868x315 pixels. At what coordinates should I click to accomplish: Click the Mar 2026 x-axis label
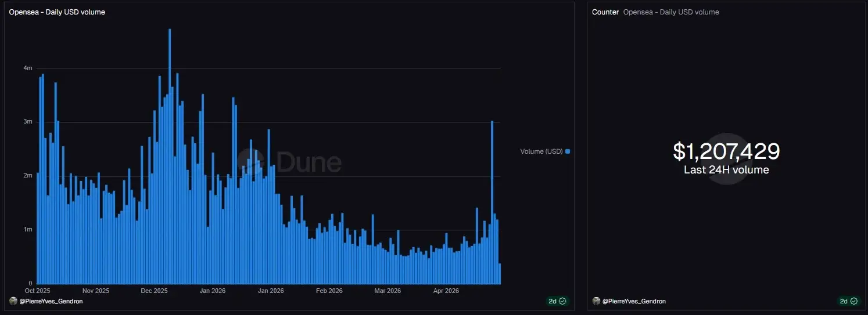[387, 291]
